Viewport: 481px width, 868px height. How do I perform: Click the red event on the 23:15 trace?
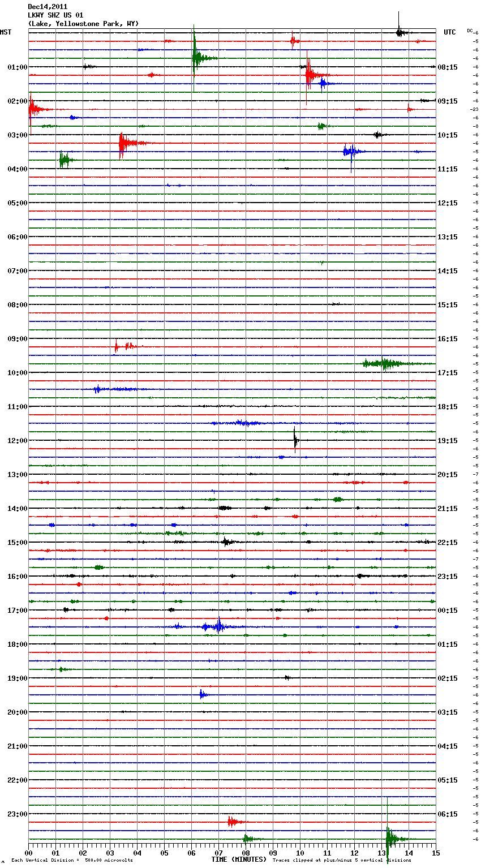coord(234,822)
